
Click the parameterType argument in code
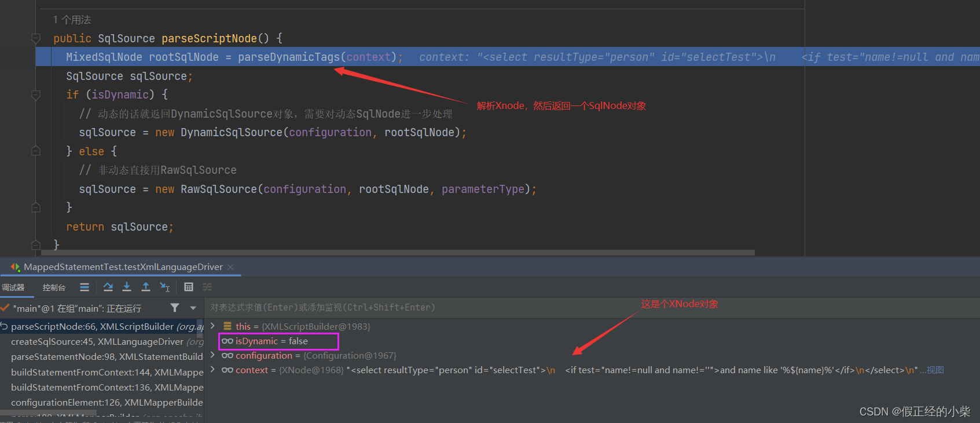point(483,189)
